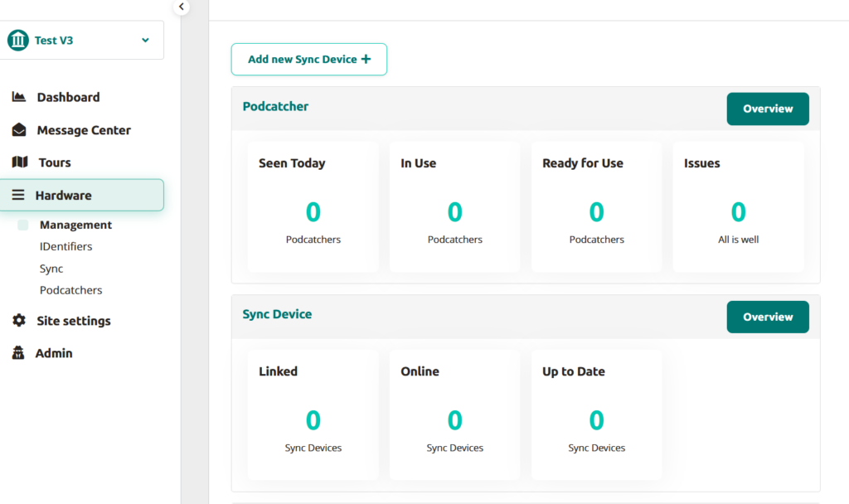
Task: Open the Sync Device Overview button
Action: [768, 317]
